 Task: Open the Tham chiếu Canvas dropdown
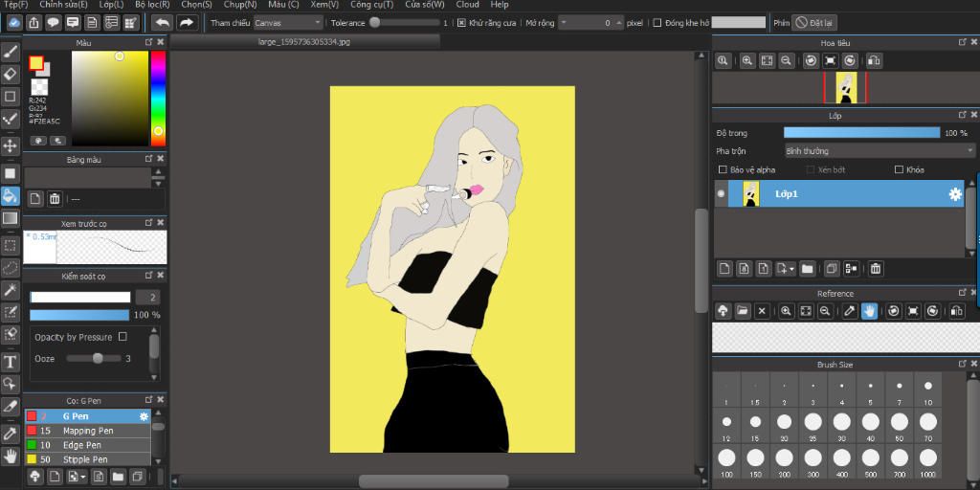pyautogui.click(x=288, y=23)
